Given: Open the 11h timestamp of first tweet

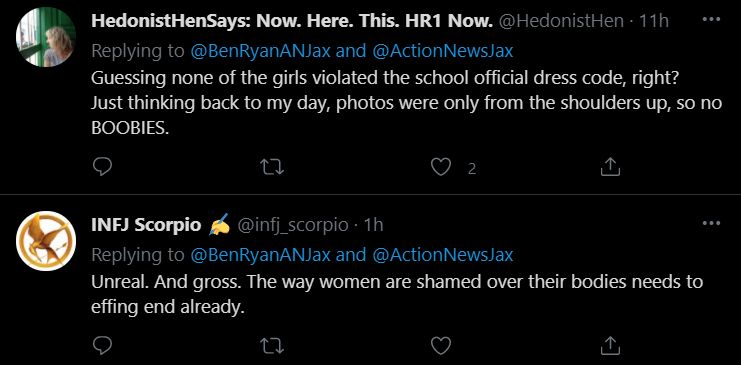Looking at the screenshot, I should pyautogui.click(x=654, y=21).
